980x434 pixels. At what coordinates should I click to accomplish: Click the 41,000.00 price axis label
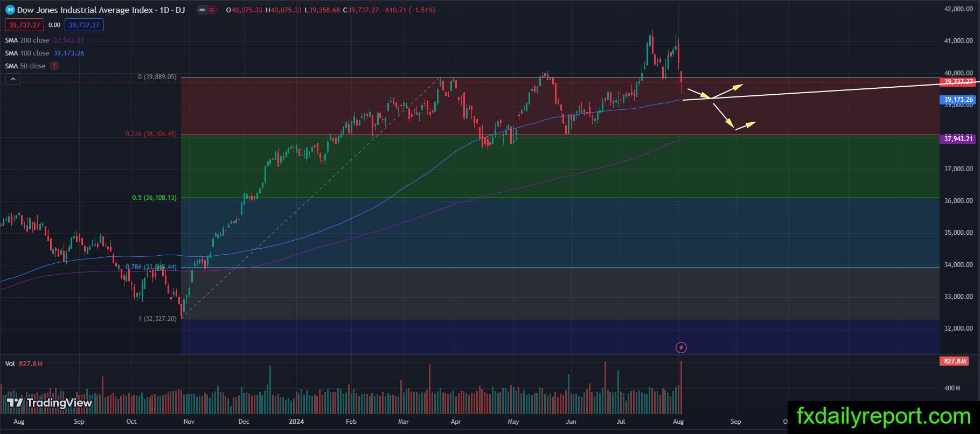coord(958,41)
